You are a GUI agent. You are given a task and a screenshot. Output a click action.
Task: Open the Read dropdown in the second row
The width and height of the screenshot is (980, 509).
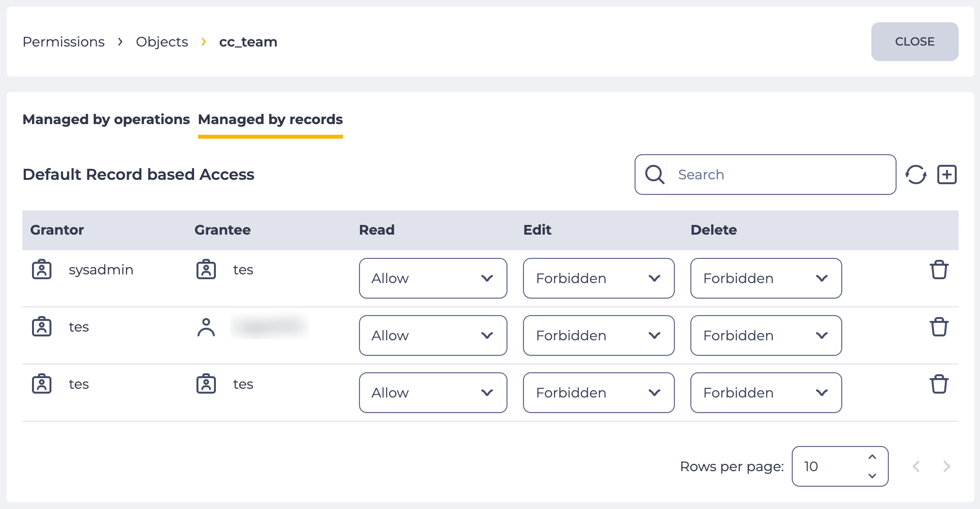(x=433, y=335)
